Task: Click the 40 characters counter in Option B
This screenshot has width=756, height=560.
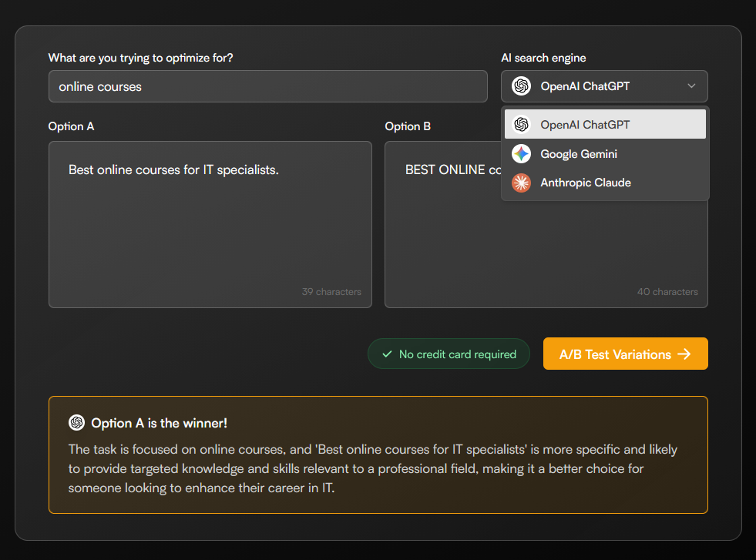Action: click(x=667, y=292)
